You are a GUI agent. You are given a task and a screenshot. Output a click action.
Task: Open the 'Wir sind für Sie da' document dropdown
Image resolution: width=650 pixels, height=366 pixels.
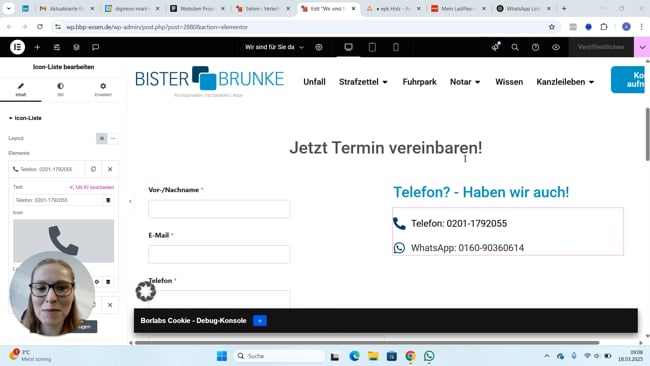click(274, 47)
